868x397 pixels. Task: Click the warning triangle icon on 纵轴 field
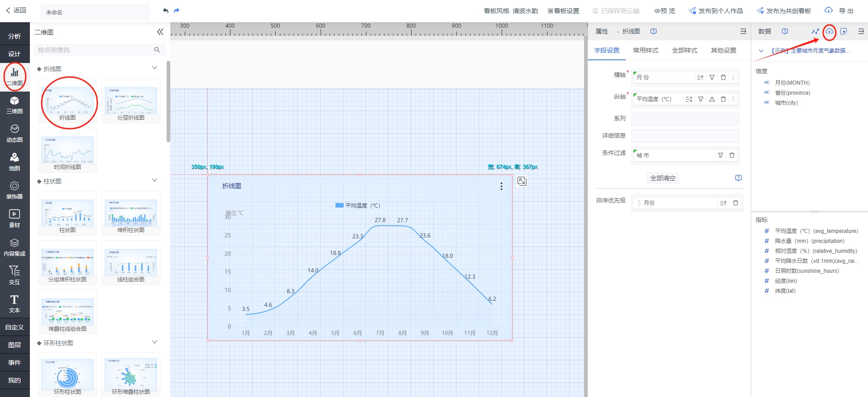click(712, 99)
